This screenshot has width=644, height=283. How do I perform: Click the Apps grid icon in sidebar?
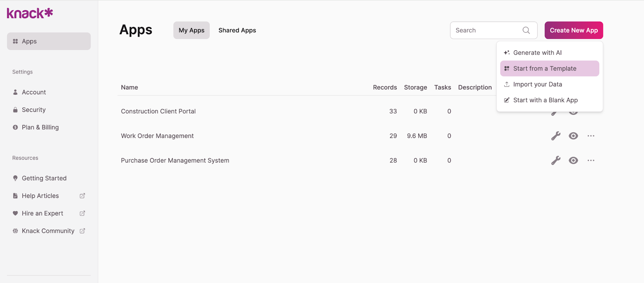(15, 41)
